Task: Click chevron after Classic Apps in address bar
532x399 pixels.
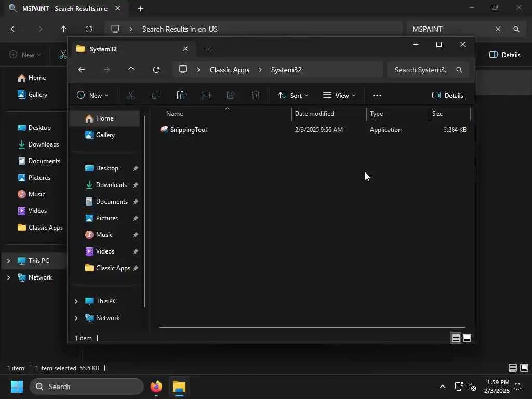Action: (x=260, y=70)
